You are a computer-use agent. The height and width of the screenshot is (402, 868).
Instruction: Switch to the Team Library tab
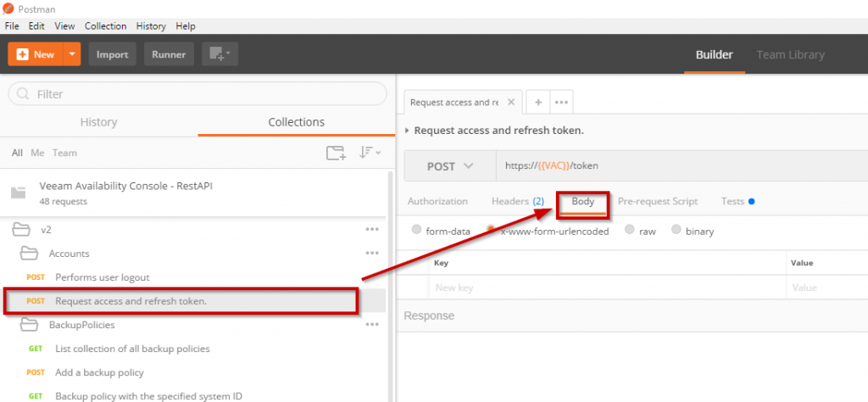click(791, 55)
